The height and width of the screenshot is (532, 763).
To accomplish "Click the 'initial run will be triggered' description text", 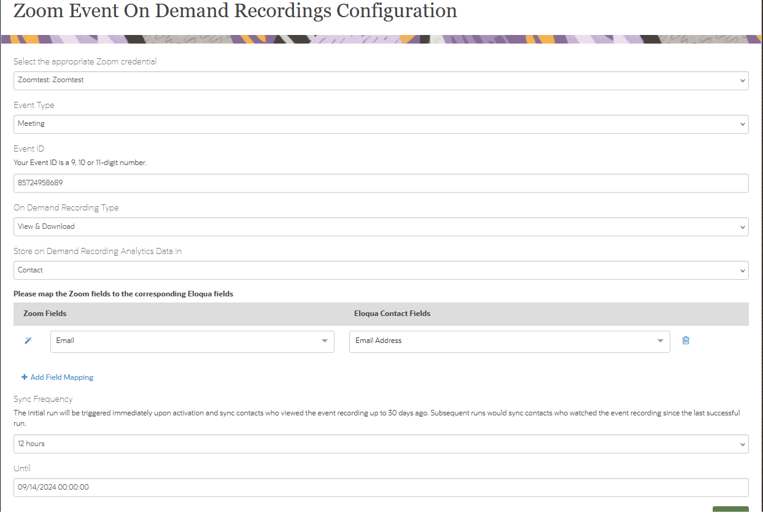I will (377, 418).
